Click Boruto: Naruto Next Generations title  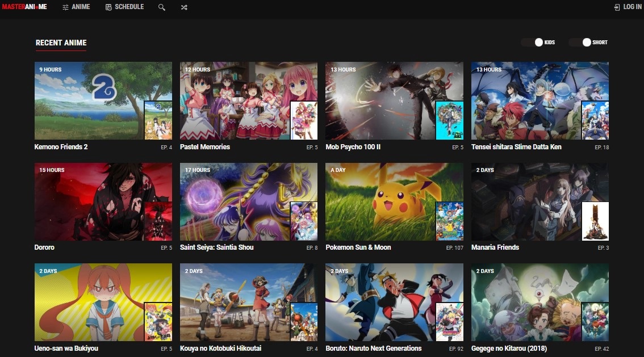click(x=373, y=348)
